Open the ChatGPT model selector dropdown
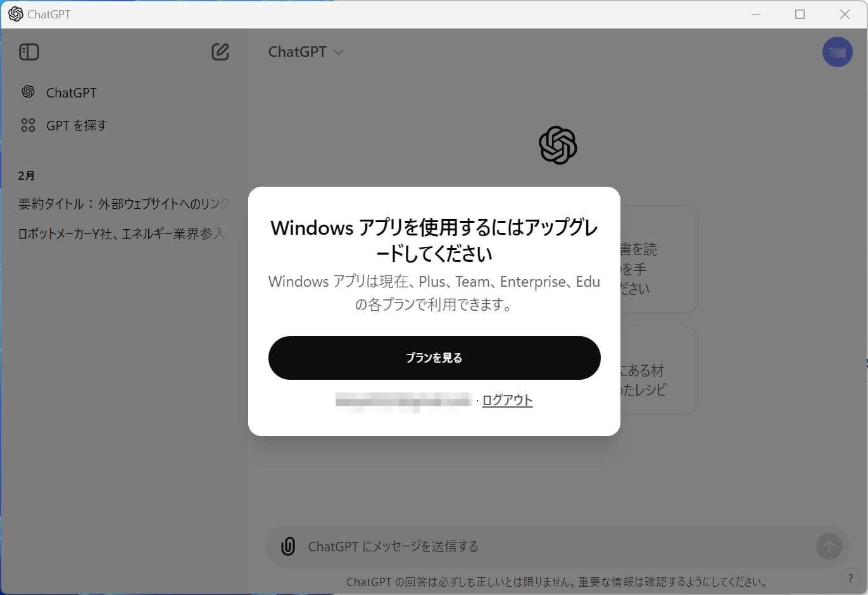 (306, 52)
